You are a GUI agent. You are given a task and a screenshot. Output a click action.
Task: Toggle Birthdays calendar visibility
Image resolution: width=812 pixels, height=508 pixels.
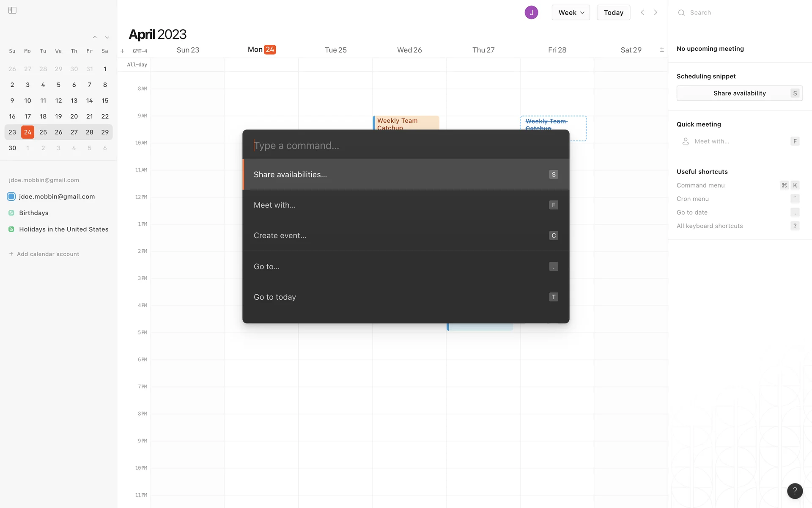pyautogui.click(x=11, y=213)
